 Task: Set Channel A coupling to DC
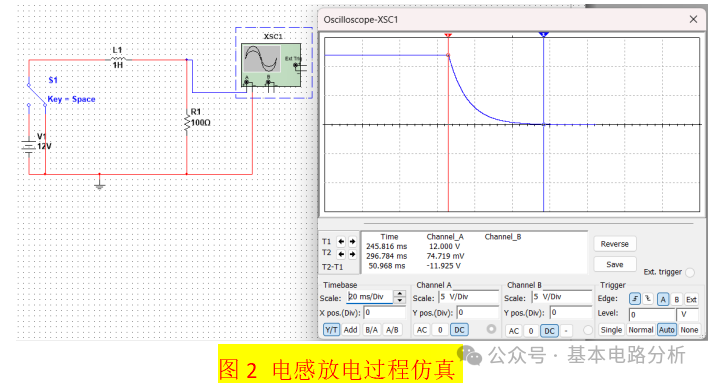(x=459, y=330)
